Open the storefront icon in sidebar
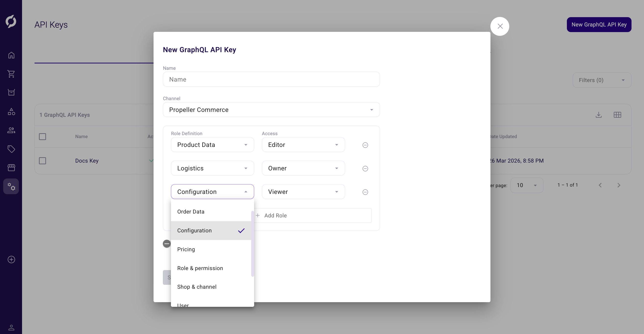Viewport: 644px width, 334px height. click(x=11, y=167)
